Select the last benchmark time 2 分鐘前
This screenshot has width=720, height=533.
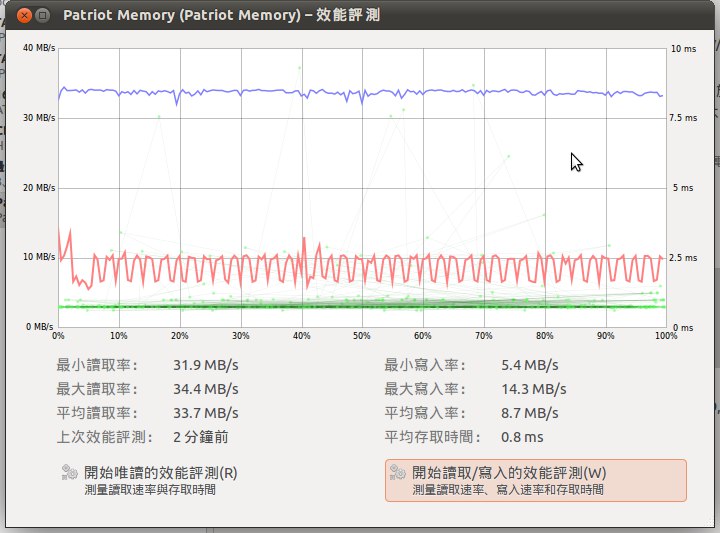tap(201, 437)
